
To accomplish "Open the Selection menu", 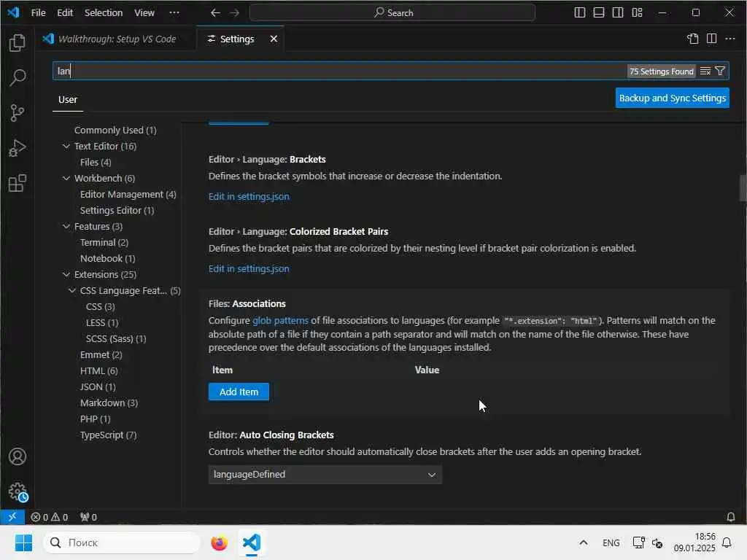I will [104, 13].
